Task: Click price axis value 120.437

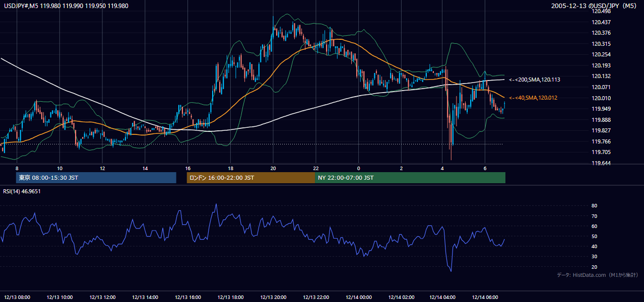Action: coord(601,22)
